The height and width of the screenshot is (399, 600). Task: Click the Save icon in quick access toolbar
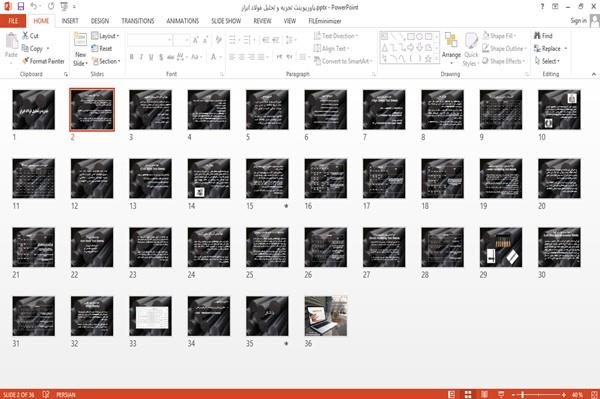[x=21, y=6]
